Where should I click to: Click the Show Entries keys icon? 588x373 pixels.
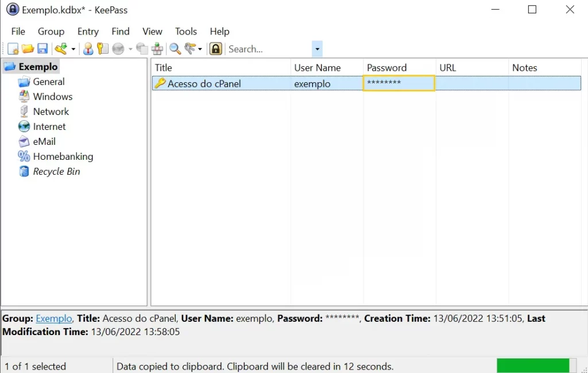(190, 49)
